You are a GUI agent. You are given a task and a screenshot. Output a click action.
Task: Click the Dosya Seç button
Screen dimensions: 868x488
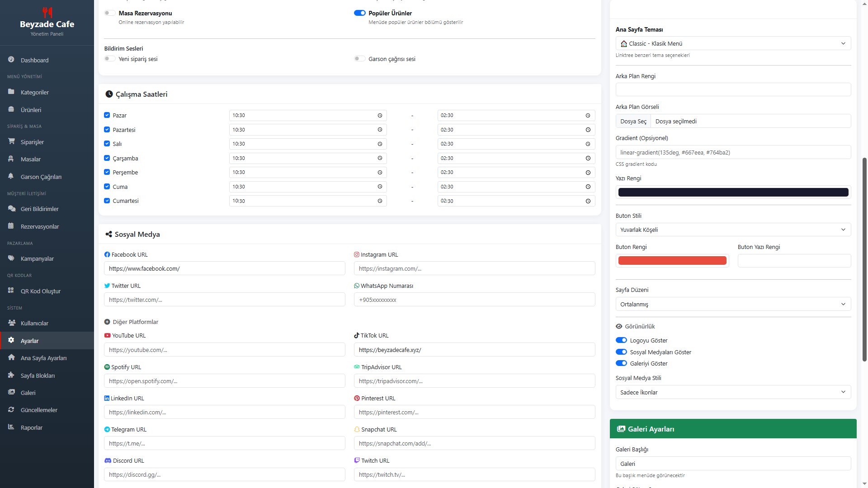[633, 121]
